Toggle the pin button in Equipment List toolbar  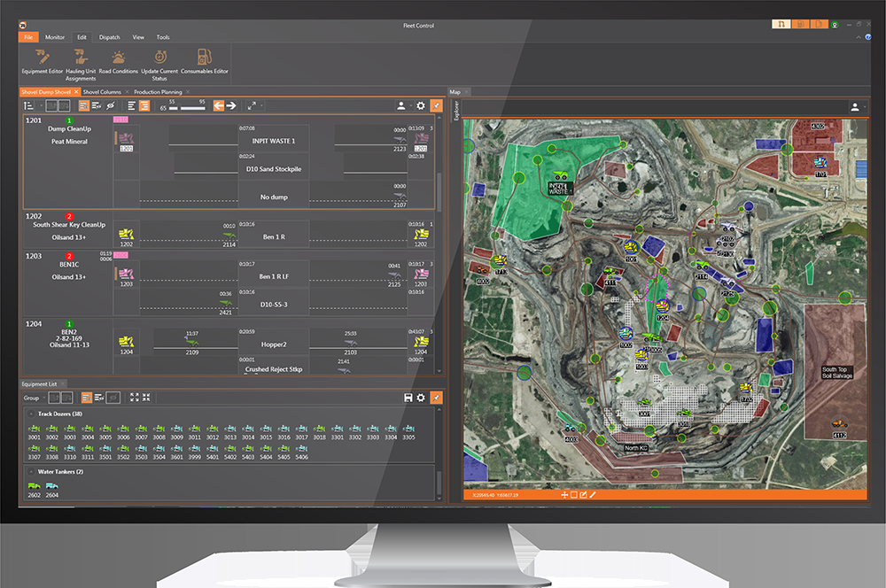435,398
